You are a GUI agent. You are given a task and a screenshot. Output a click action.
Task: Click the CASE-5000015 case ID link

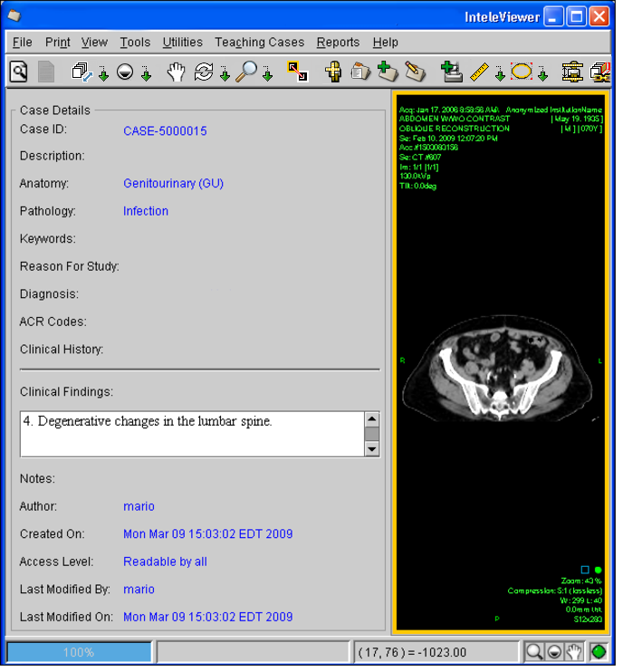tap(165, 131)
